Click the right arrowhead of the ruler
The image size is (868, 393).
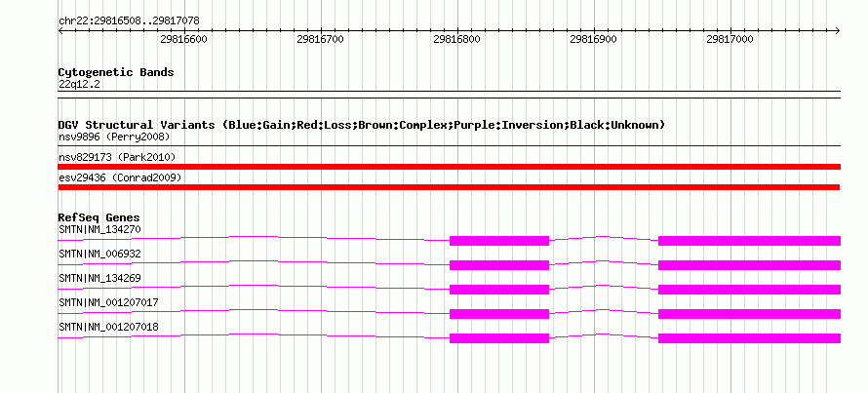pos(838,31)
